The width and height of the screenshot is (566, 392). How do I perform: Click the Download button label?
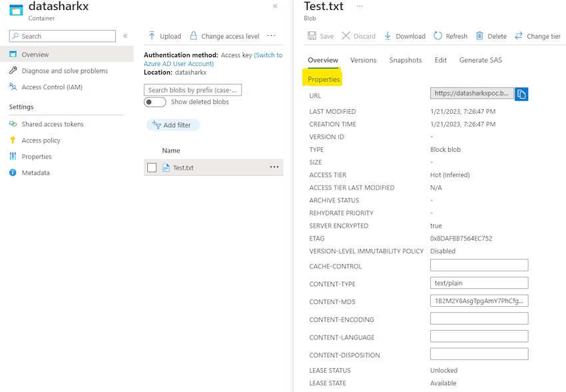click(410, 36)
